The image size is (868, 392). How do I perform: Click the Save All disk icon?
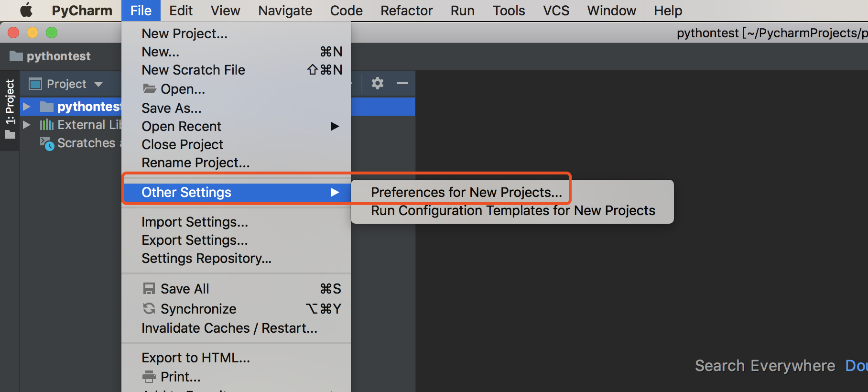coord(149,289)
